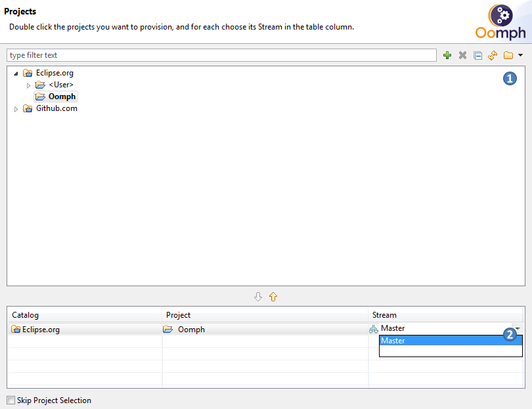532x409 pixels.
Task: Click the yellow catalog folder toolbar icon
Action: click(x=508, y=56)
